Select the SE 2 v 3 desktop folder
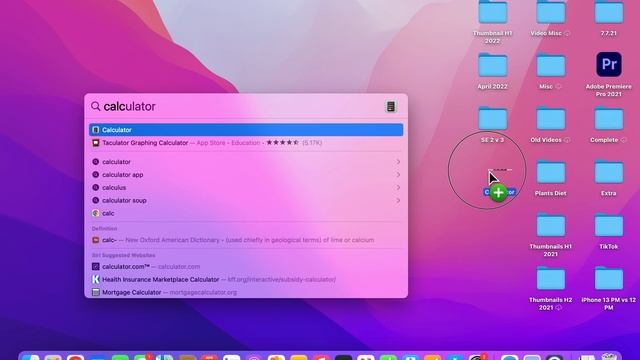Screen dimensions: 640x360 point(492,124)
